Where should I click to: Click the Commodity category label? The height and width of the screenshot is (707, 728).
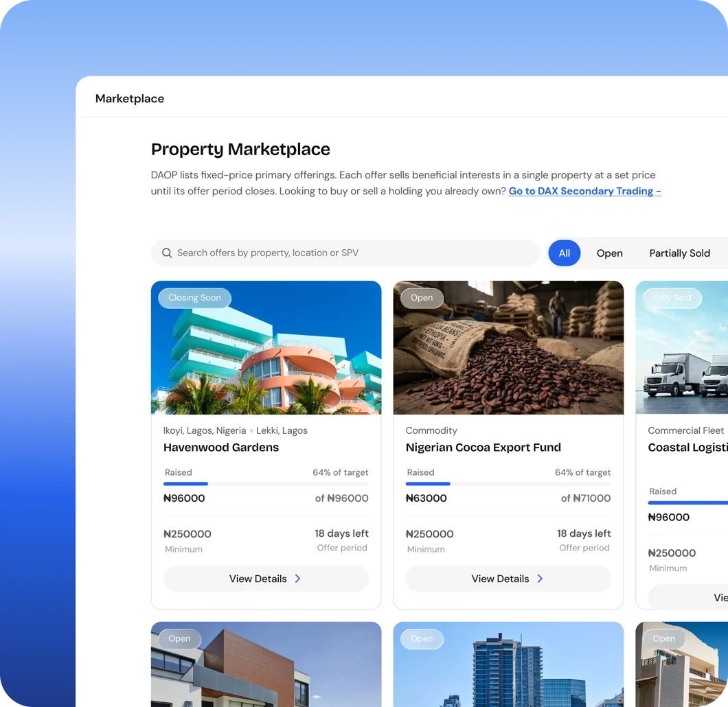pos(431,430)
